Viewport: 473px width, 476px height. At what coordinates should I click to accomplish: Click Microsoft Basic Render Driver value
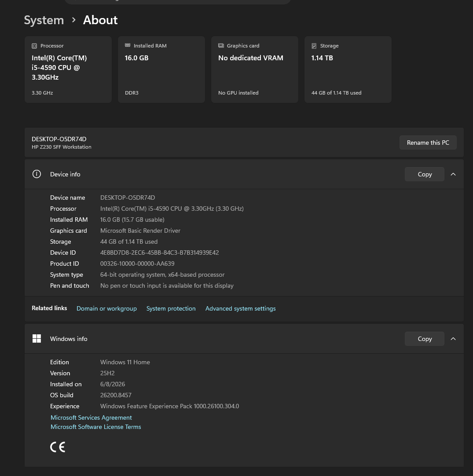(x=140, y=231)
